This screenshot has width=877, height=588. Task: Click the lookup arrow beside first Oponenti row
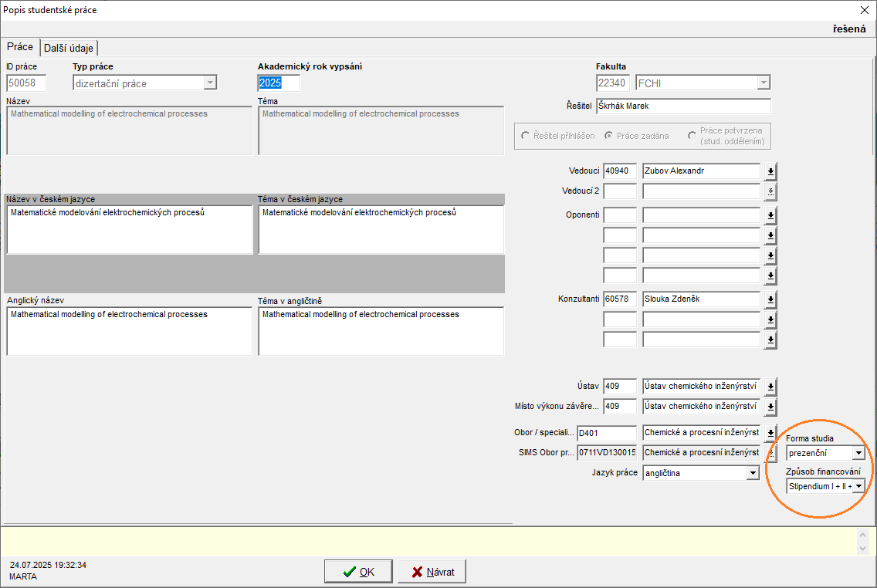click(770, 215)
